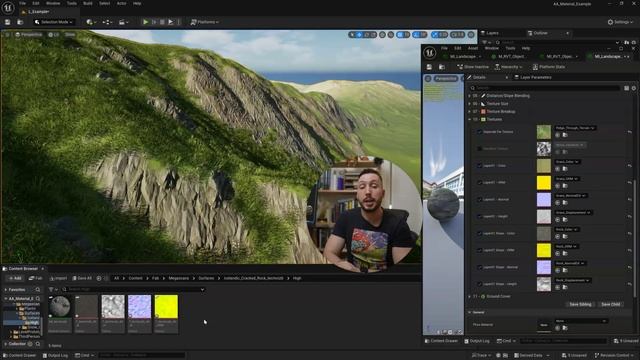
Task: Open the Content Browser filter icon
Action: click(x=52, y=289)
